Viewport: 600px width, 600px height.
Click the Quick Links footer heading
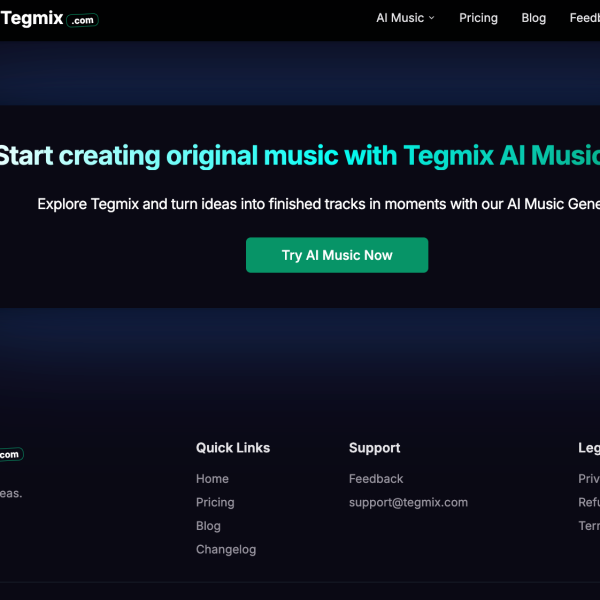pyautogui.click(x=233, y=448)
